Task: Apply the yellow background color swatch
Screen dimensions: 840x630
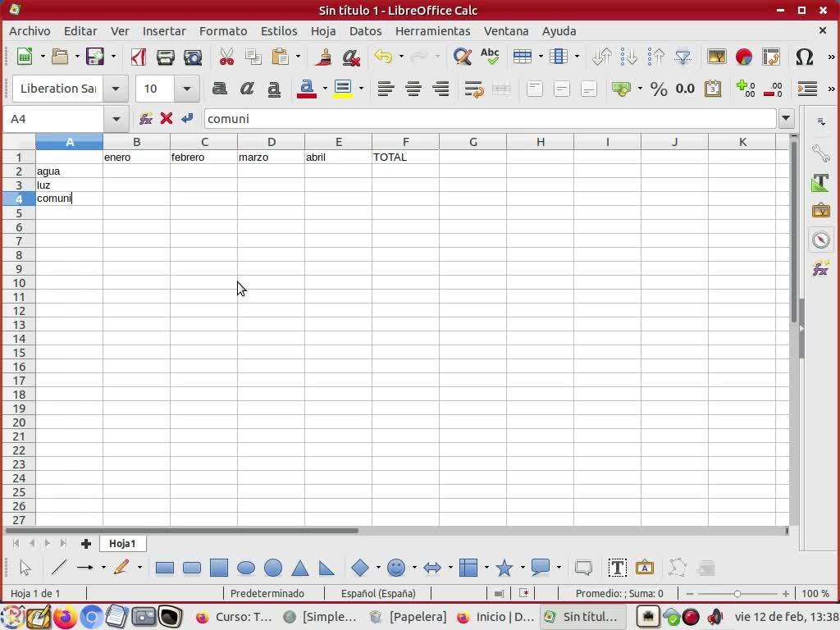Action: pos(342,89)
